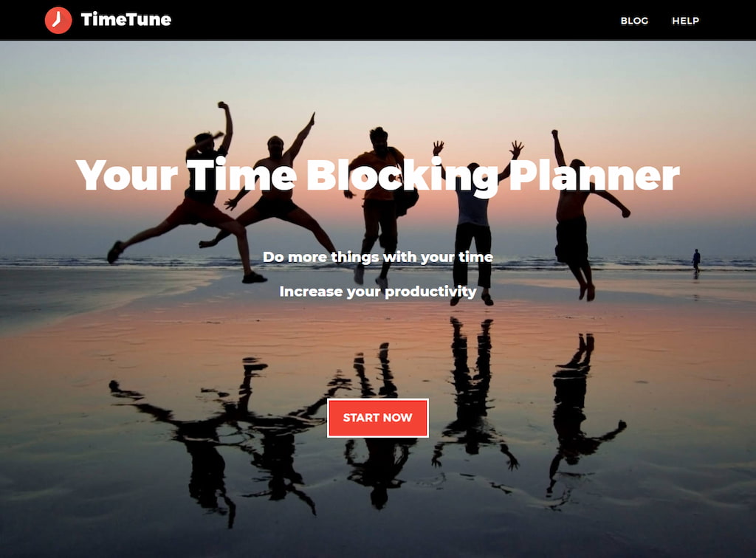Click the distant person walking on beach
Image resolution: width=756 pixels, height=558 pixels.
coord(695,261)
